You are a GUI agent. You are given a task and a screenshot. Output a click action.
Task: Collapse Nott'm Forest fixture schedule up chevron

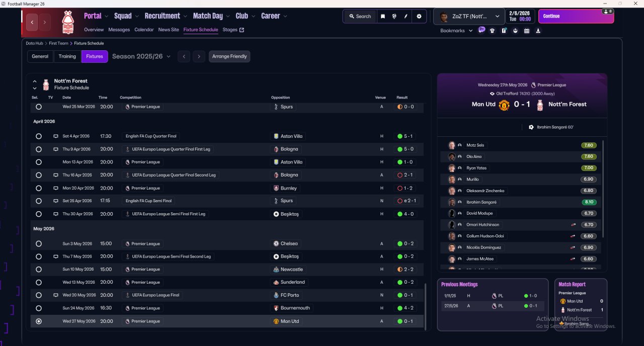35,81
